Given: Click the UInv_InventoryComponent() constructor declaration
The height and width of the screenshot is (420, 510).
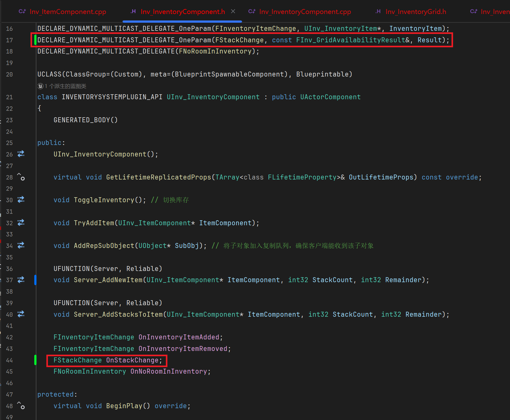Looking at the screenshot, I should [106, 154].
